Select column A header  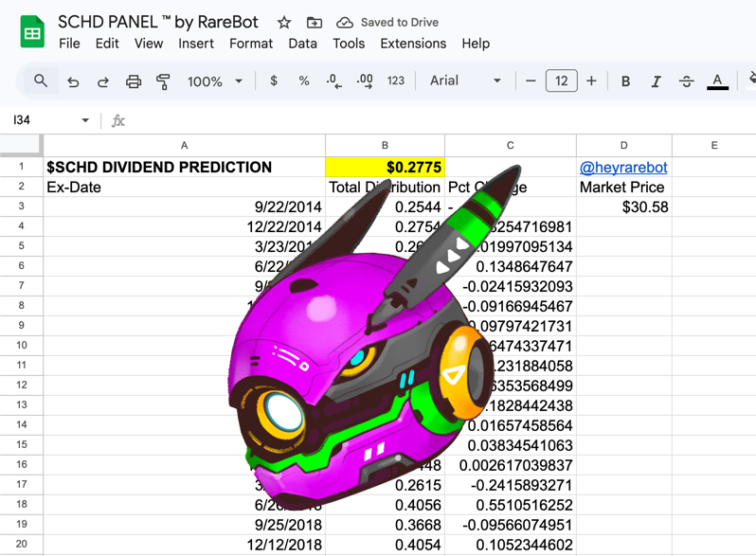coord(184,145)
